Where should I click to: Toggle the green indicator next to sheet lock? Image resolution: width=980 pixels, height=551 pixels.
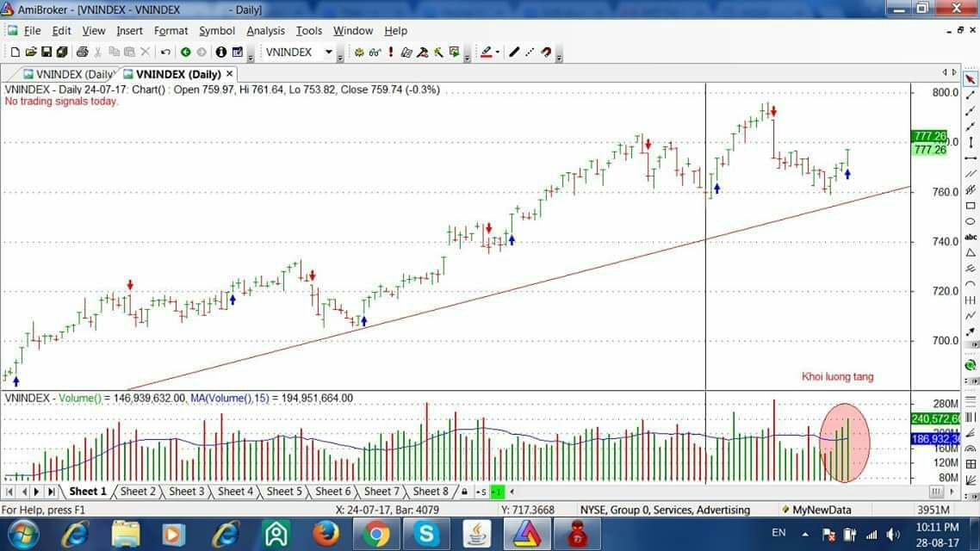coord(497,492)
